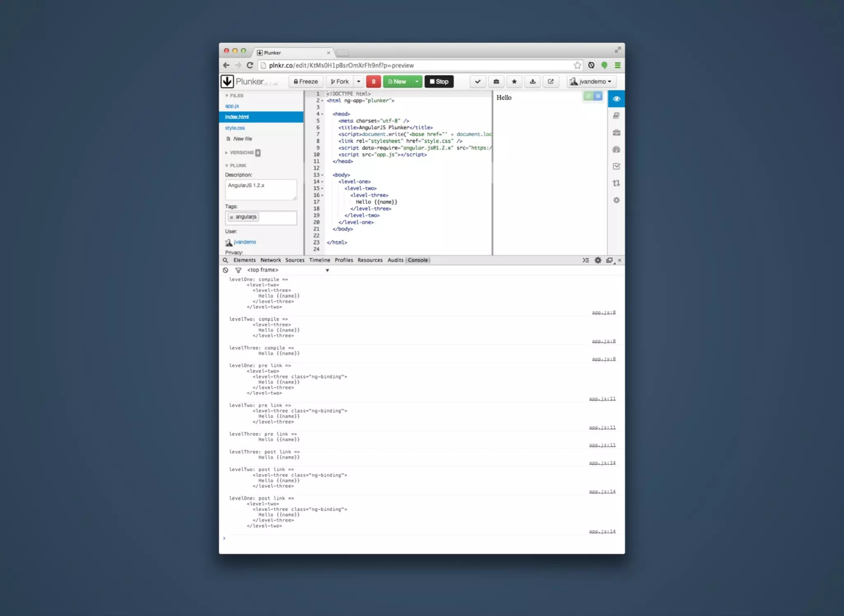
Task: Switch to the Network tab in DevTools
Action: coord(270,260)
